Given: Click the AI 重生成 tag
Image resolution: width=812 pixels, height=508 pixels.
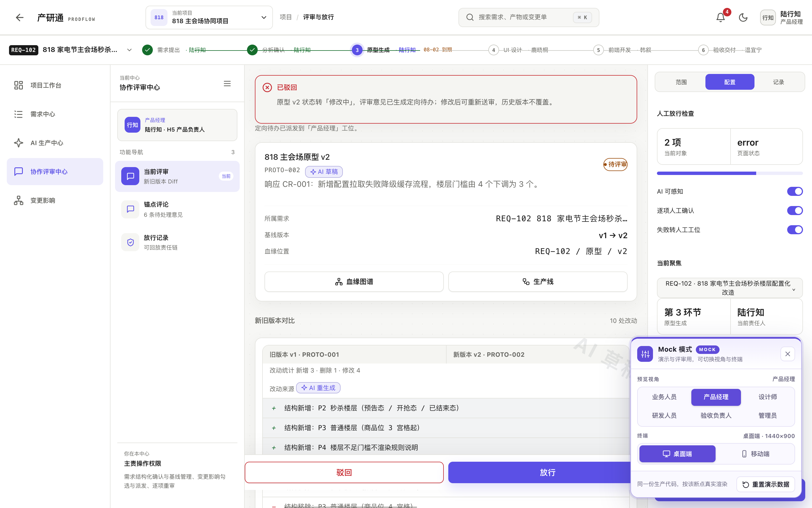Looking at the screenshot, I should coord(318,388).
